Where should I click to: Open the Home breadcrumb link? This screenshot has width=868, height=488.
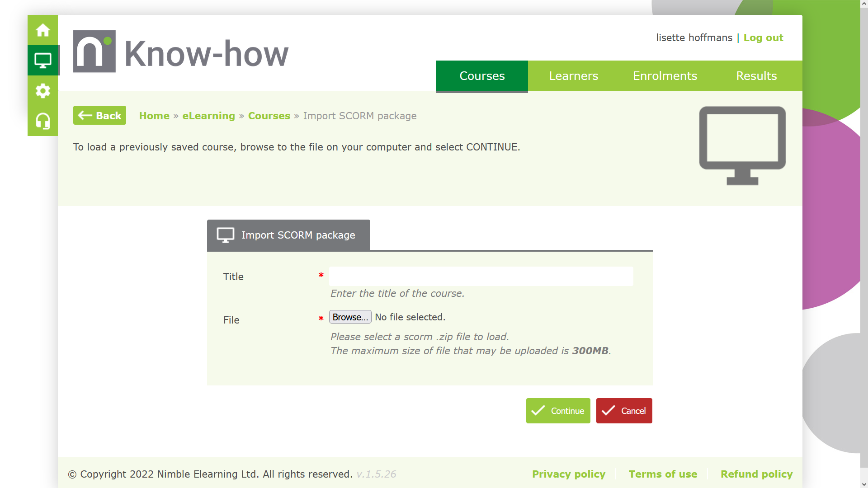point(154,116)
